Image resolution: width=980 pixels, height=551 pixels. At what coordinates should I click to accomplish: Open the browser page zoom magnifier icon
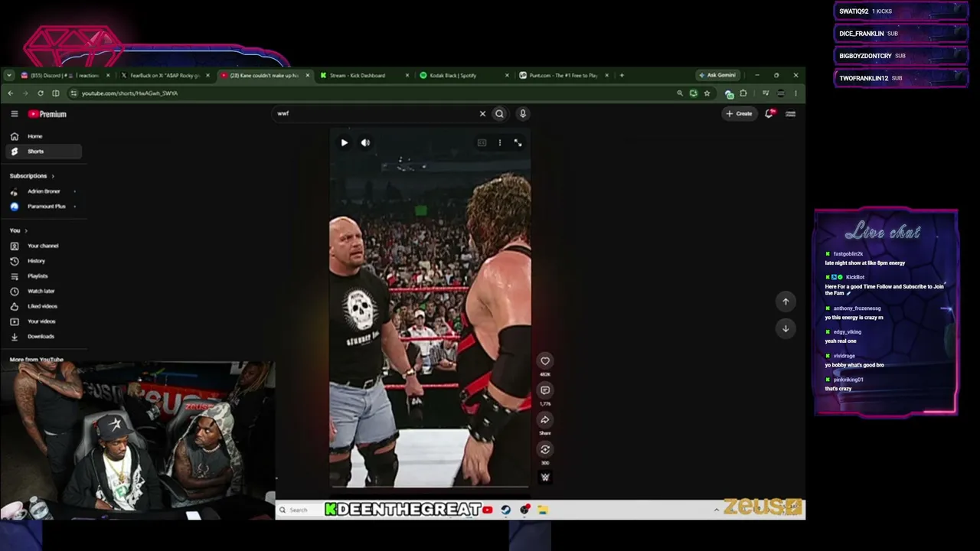point(679,93)
